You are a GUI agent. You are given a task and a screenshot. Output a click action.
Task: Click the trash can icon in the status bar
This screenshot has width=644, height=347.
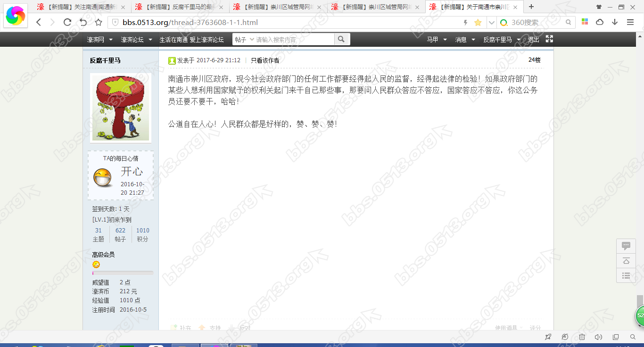click(582, 337)
